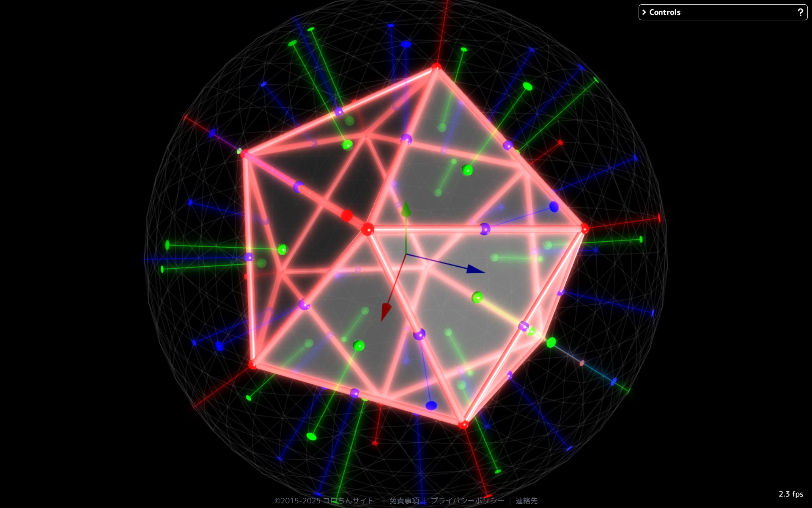Viewport: 812px width, 508px height.
Task: Select the upper-left red icosahedron vertex
Action: pyautogui.click(x=244, y=154)
